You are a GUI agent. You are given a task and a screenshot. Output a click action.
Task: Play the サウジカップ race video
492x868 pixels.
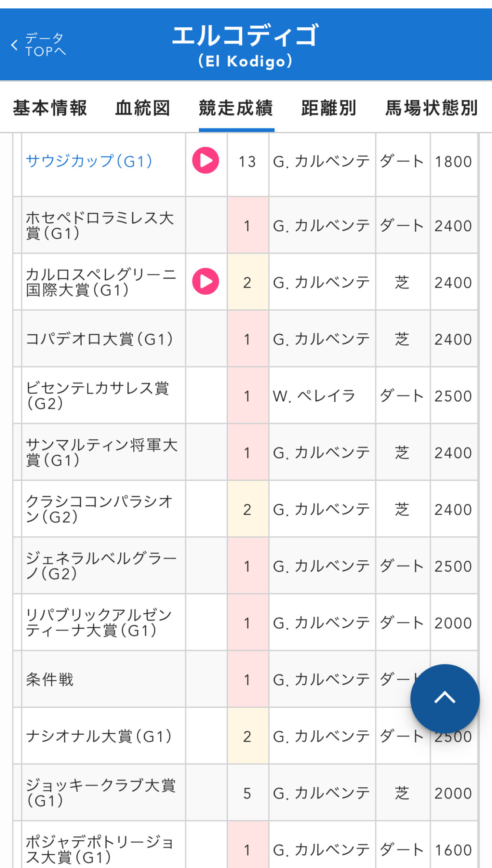point(205,161)
